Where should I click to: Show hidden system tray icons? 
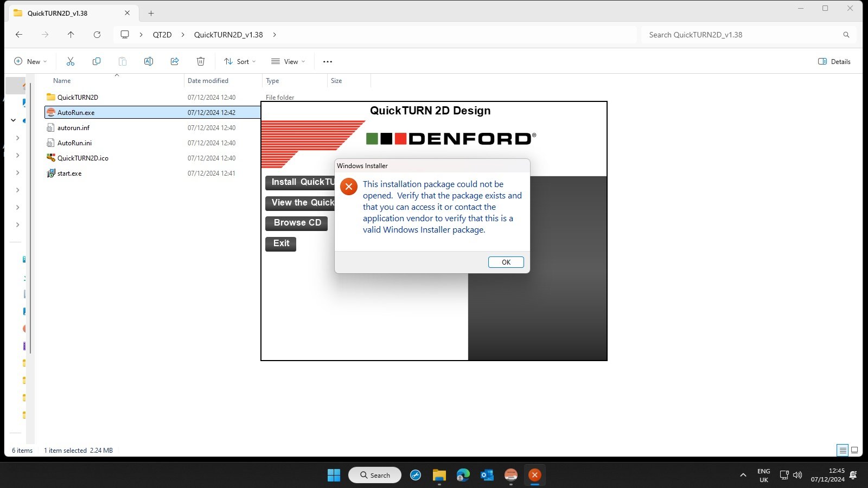(743, 475)
